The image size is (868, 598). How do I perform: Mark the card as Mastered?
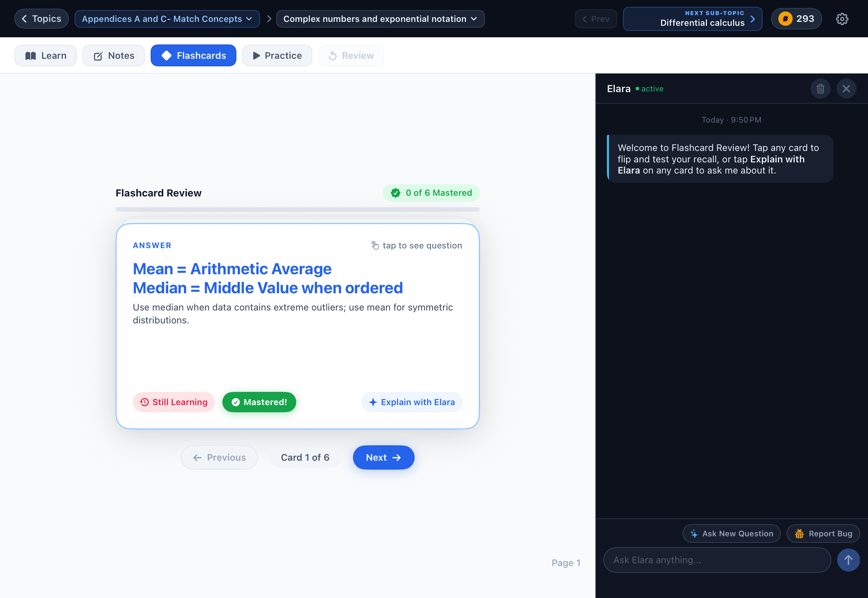[x=259, y=402]
